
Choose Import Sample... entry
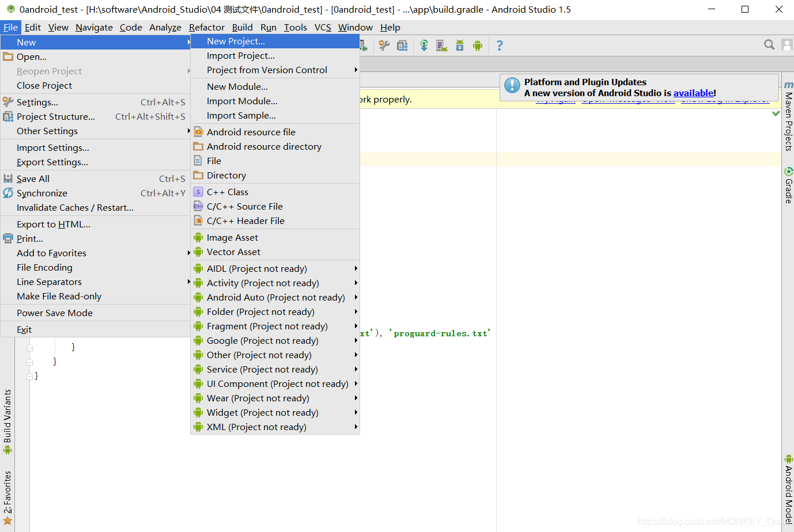click(x=275, y=115)
